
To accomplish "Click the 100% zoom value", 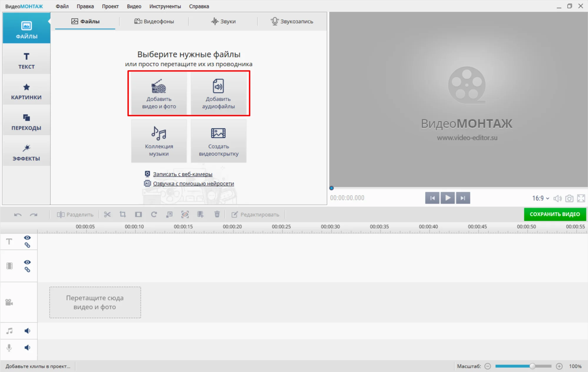I will pos(575,366).
